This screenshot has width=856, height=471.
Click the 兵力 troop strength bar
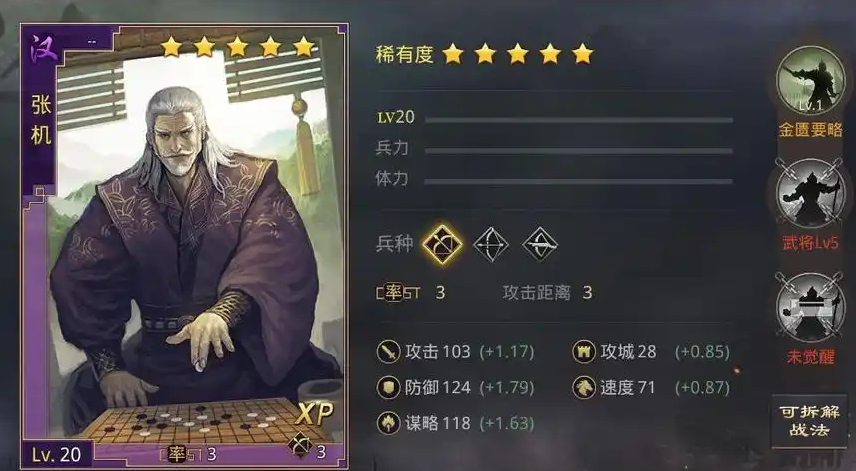click(579, 151)
